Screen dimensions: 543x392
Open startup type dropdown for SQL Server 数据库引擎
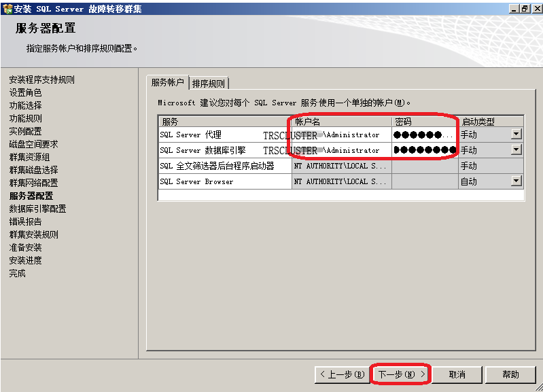click(516, 150)
